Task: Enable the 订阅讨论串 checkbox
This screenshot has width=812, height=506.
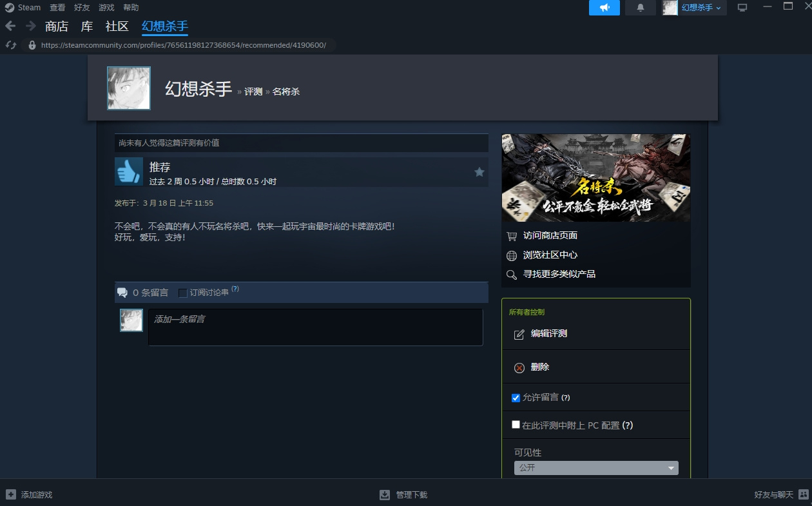Action: tap(183, 293)
